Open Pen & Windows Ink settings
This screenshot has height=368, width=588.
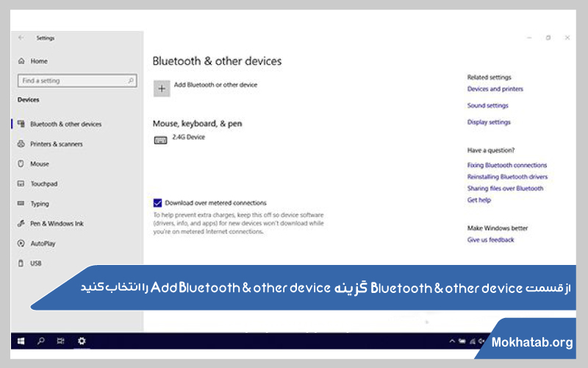(x=57, y=224)
